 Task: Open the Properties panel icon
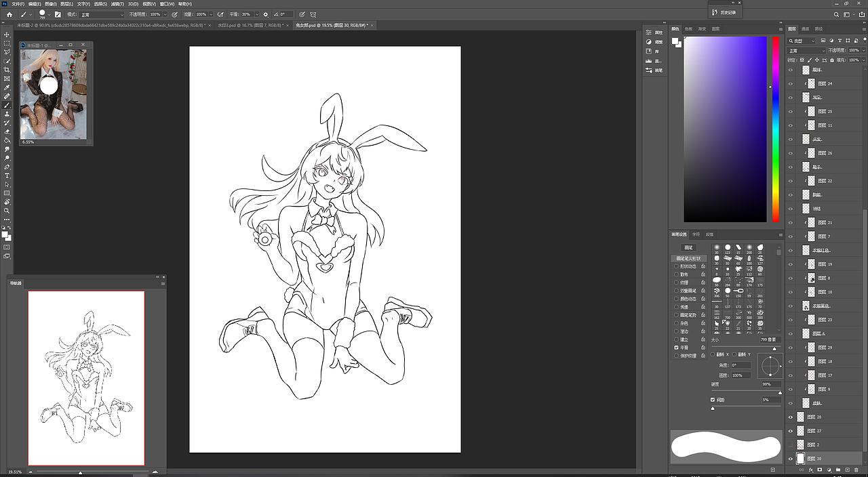coord(649,33)
